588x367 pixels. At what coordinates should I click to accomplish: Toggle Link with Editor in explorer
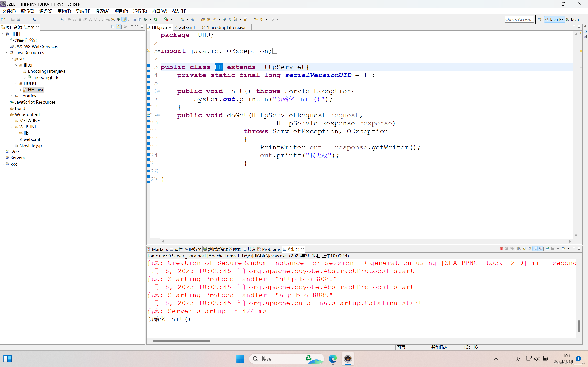[118, 27]
